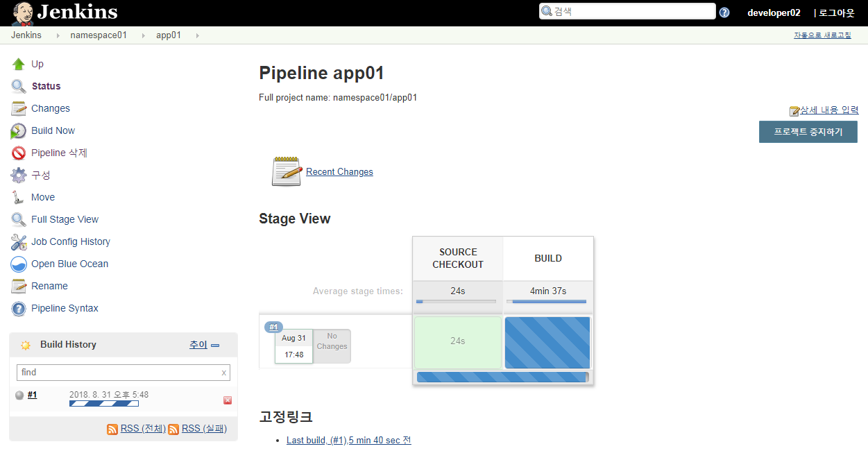This screenshot has height=451, width=868.
Task: Click the Build History sun weather icon
Action: tap(26, 345)
